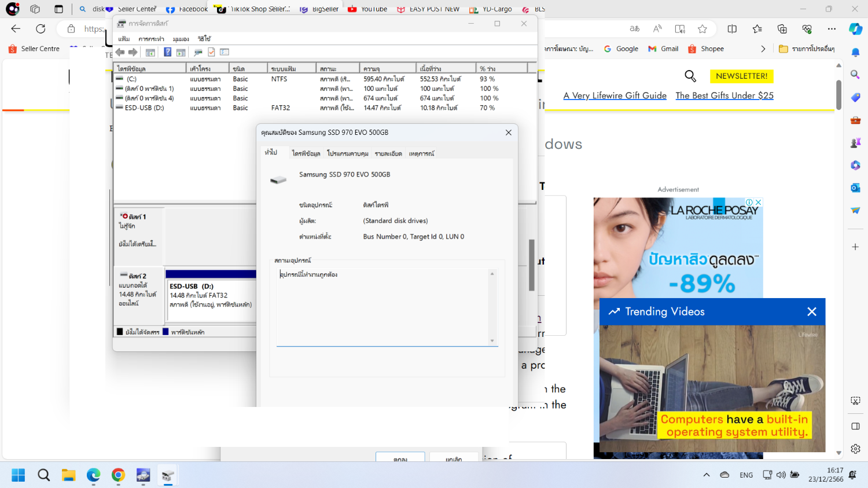Open the Favorites list icon in Edge
This screenshot has width=868, height=488.
(x=757, y=28)
